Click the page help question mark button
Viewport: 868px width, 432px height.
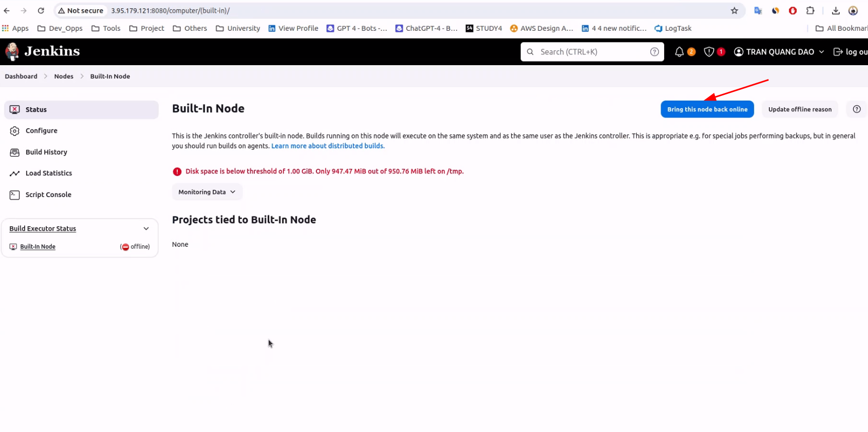pyautogui.click(x=857, y=109)
